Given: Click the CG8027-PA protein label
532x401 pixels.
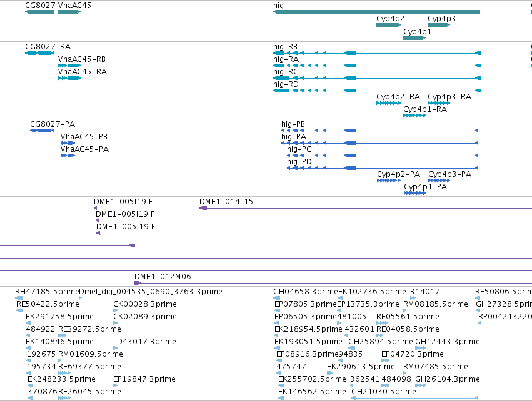Looking at the screenshot, I should pos(53,124).
